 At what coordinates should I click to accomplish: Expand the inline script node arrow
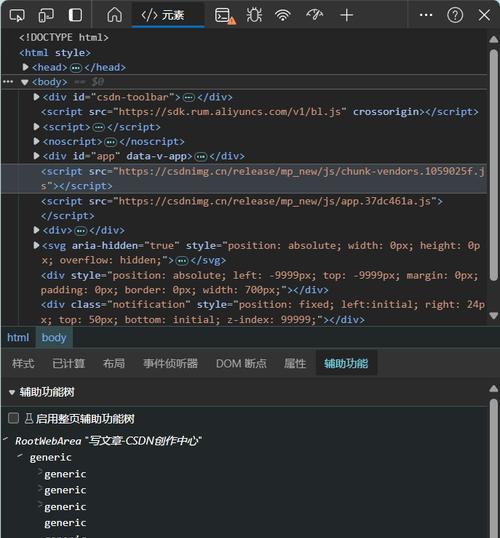click(x=36, y=127)
